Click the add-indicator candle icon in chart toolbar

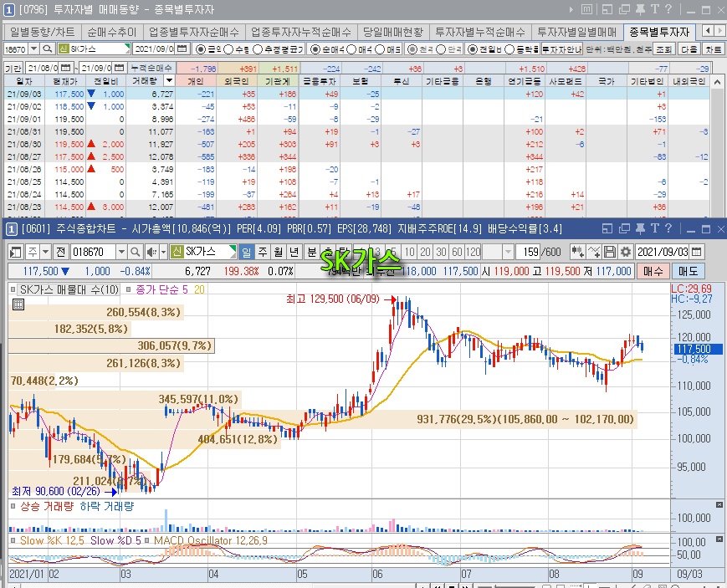click(577, 252)
